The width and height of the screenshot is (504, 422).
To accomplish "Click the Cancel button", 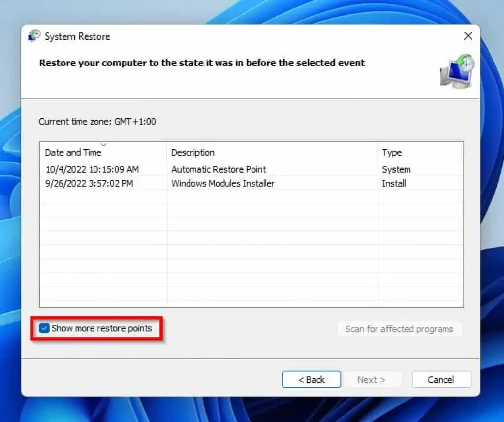I will tap(441, 379).
